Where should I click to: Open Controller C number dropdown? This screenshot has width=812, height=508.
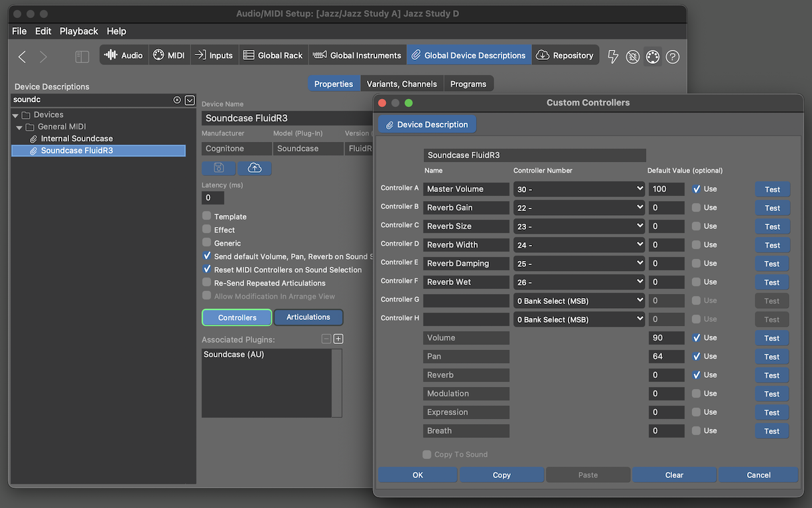tap(579, 226)
